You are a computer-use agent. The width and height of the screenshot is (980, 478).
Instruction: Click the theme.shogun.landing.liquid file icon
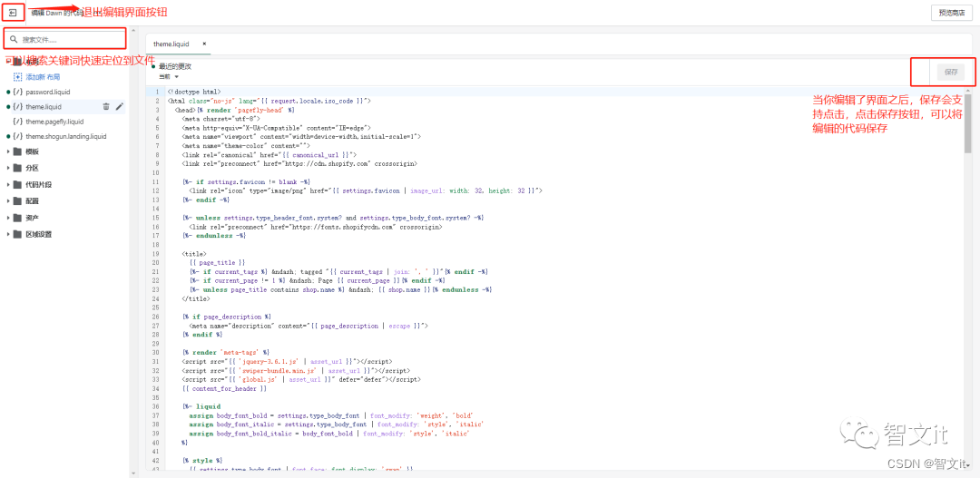tap(17, 136)
